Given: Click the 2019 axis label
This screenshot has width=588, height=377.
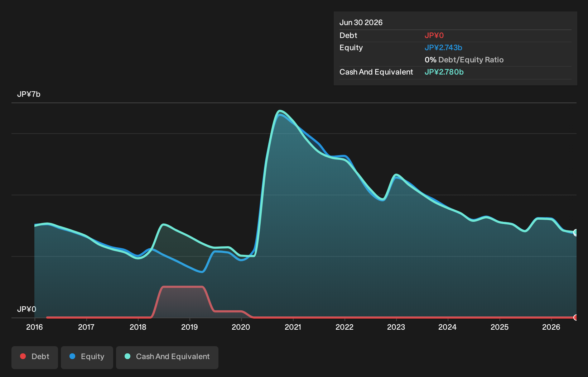Looking at the screenshot, I should pos(189,327).
